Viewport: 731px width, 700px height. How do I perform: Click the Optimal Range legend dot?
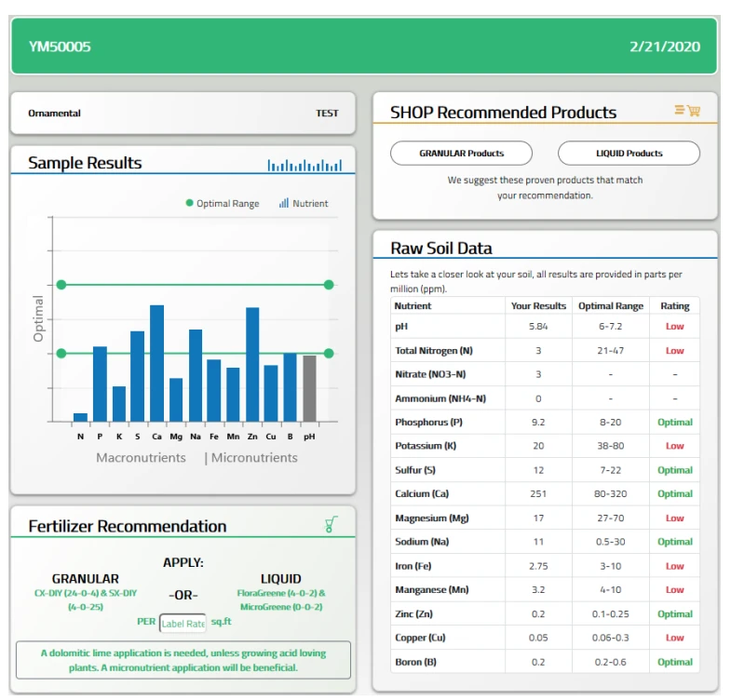pos(190,204)
